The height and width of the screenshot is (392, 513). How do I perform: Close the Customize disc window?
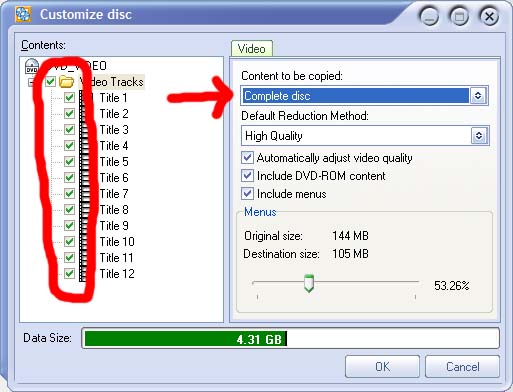(x=489, y=16)
